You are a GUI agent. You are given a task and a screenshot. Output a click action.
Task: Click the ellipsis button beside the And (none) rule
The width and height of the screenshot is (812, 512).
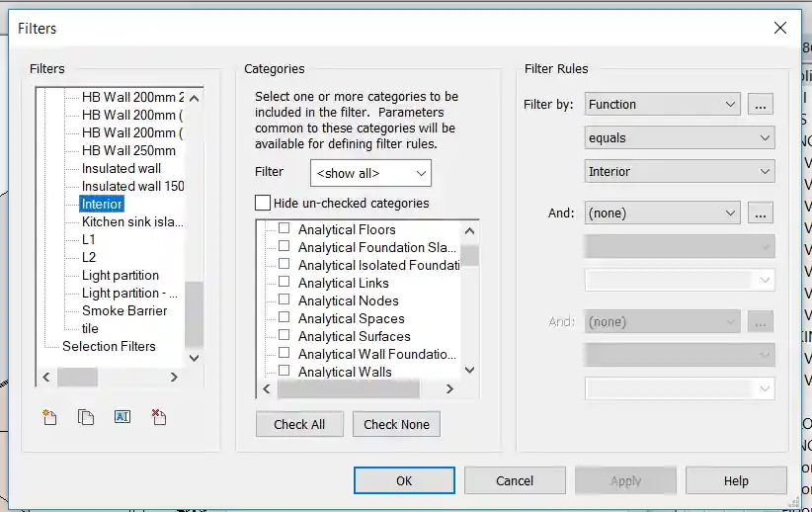tap(760, 213)
